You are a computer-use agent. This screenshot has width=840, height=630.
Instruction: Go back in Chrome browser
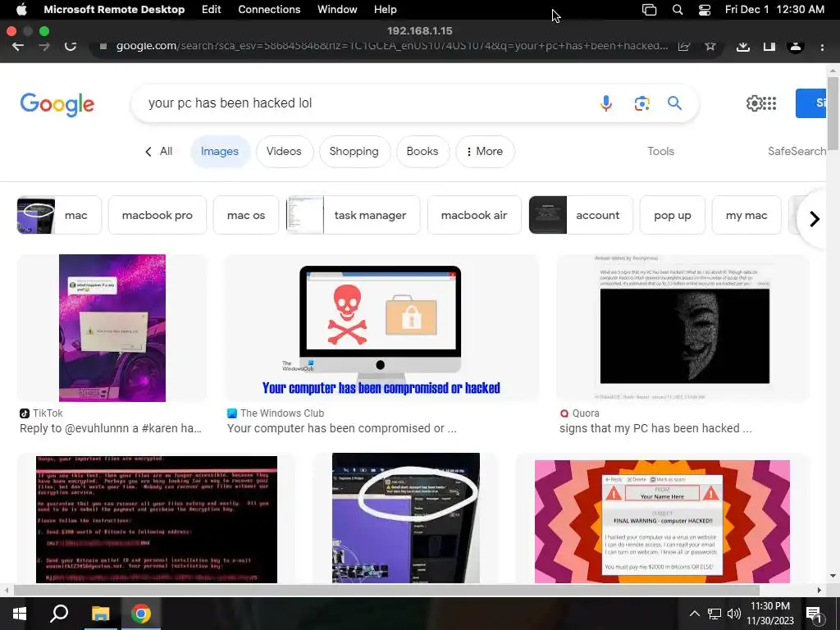[18, 46]
